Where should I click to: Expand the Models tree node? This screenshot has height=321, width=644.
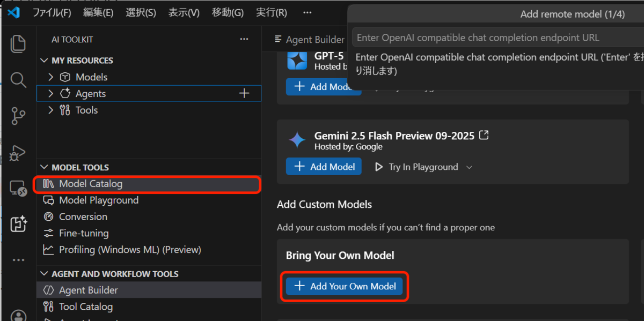51,77
